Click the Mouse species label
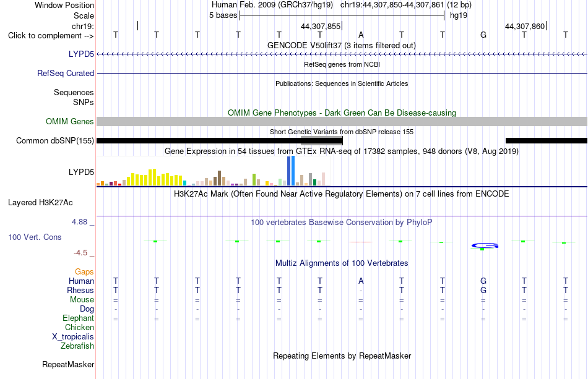Viewport: 588px width, 379px height. (82, 300)
